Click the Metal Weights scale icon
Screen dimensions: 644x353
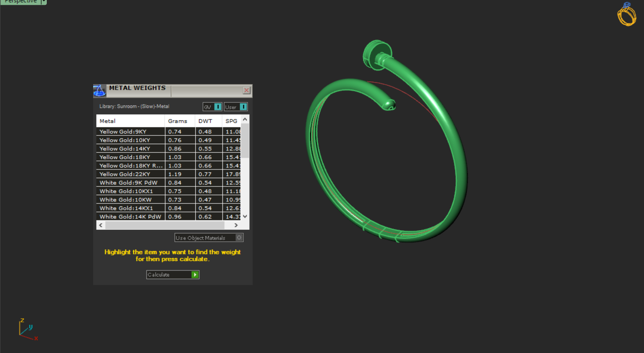click(x=99, y=90)
